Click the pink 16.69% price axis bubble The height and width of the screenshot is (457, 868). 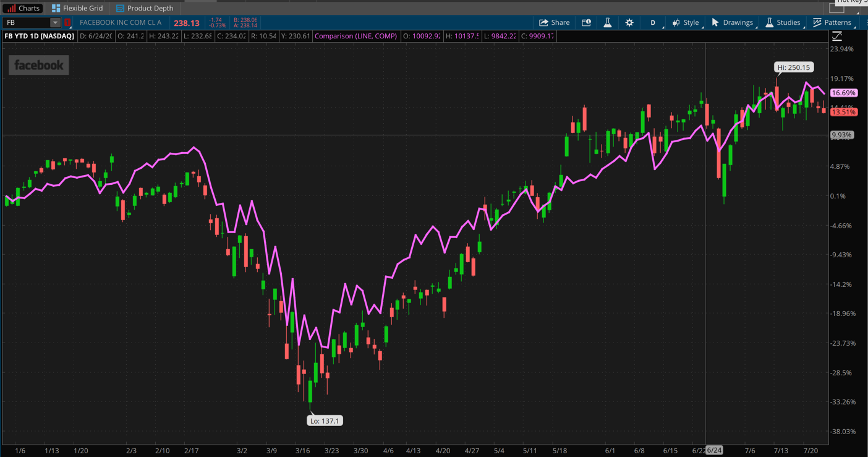pos(843,93)
